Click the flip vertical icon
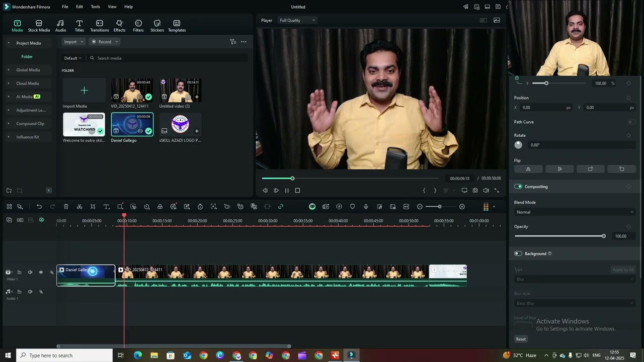Image resolution: width=644 pixels, height=362 pixels. coord(559,169)
